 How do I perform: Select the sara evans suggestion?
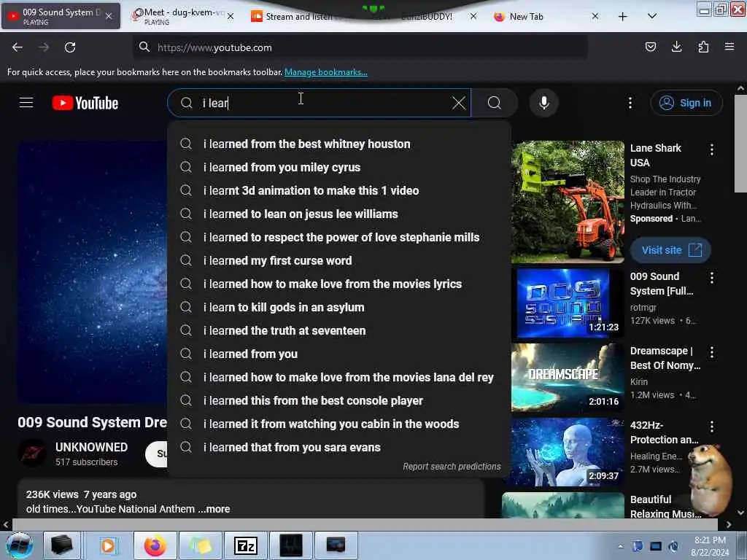339,447
